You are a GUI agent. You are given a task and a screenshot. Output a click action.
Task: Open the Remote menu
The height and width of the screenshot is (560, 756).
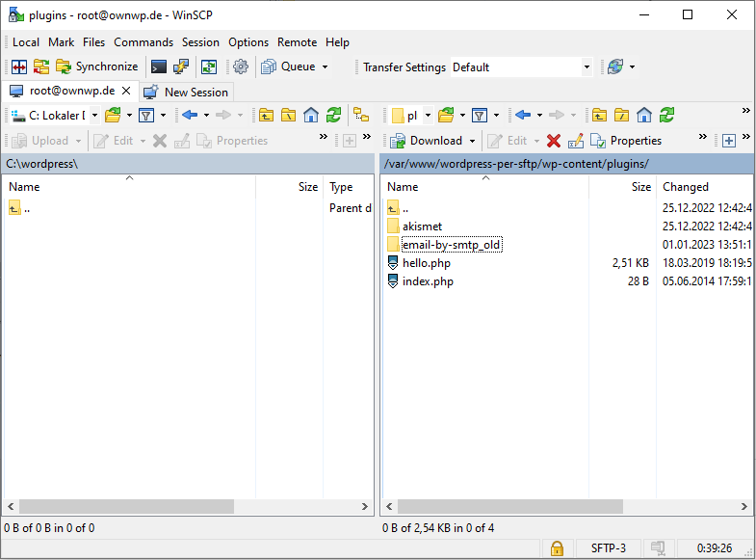(x=297, y=42)
